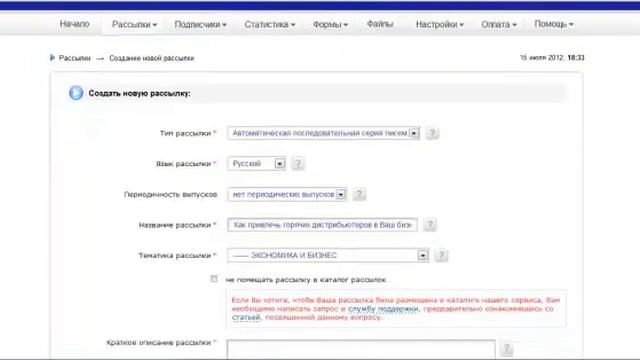640x360 pixels.
Task: Open the Настройки menu
Action: tap(440, 24)
